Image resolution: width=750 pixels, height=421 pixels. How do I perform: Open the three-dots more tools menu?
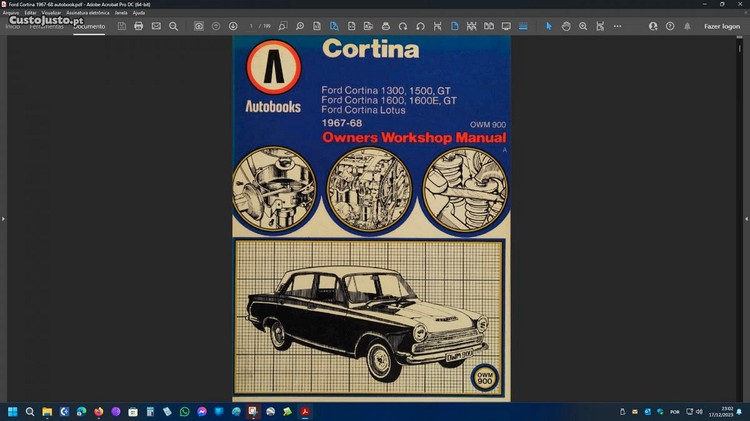pos(617,26)
